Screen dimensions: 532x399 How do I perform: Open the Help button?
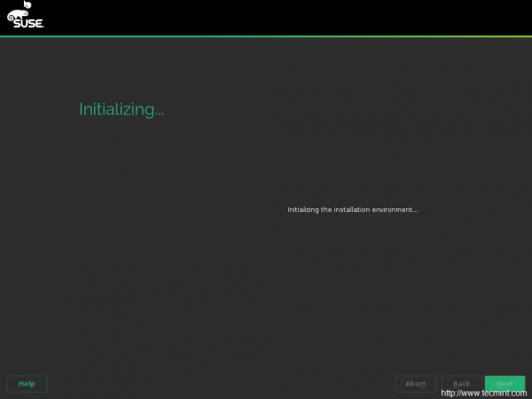point(27,384)
